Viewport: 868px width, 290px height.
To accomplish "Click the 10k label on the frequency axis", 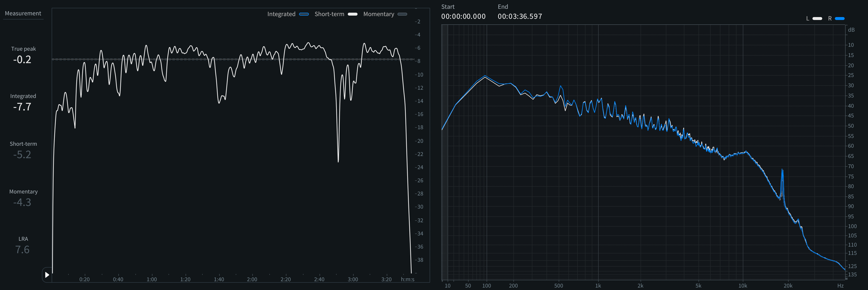I will pyautogui.click(x=743, y=286).
